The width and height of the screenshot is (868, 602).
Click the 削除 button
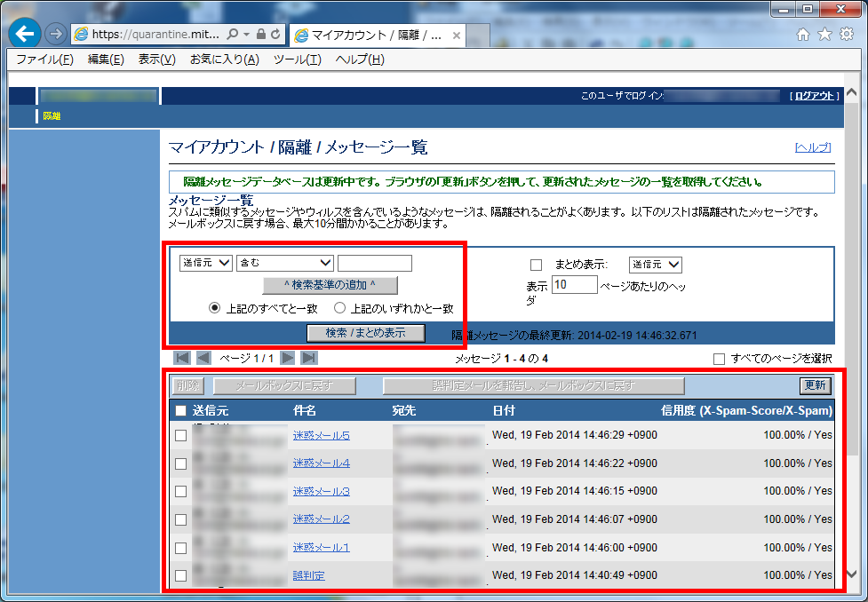[x=188, y=385]
